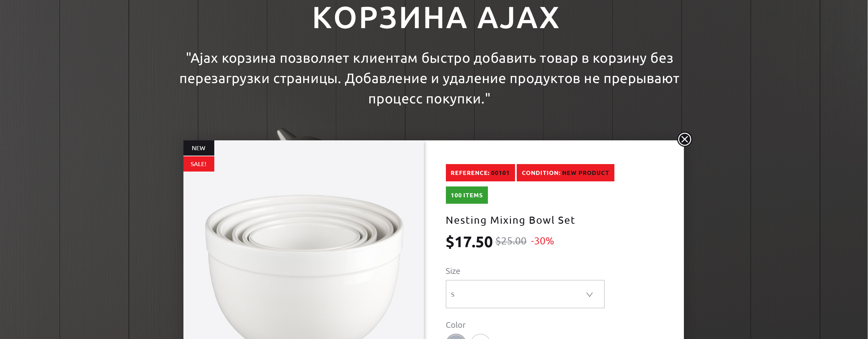The image size is (868, 339).
Task: Select the white color swatch
Action: click(x=480, y=337)
